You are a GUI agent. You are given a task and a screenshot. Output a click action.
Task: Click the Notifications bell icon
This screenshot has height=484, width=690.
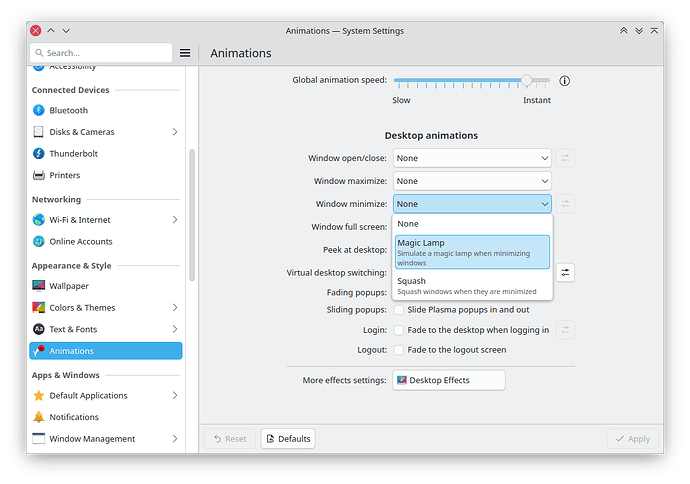pyautogui.click(x=39, y=417)
